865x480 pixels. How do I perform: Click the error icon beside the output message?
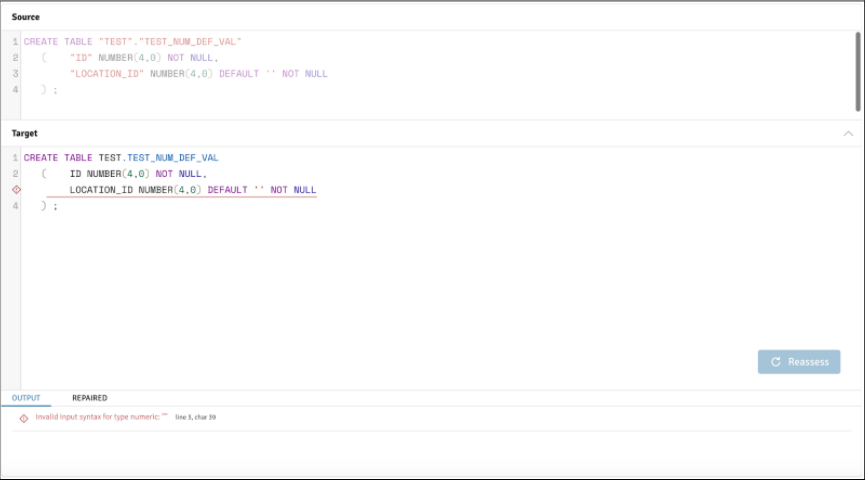pos(24,418)
